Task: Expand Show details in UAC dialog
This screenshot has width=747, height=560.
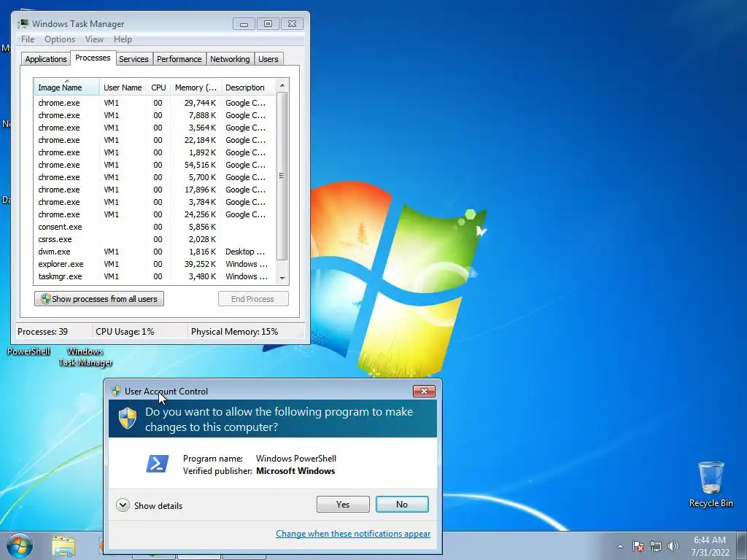Action: [x=149, y=505]
